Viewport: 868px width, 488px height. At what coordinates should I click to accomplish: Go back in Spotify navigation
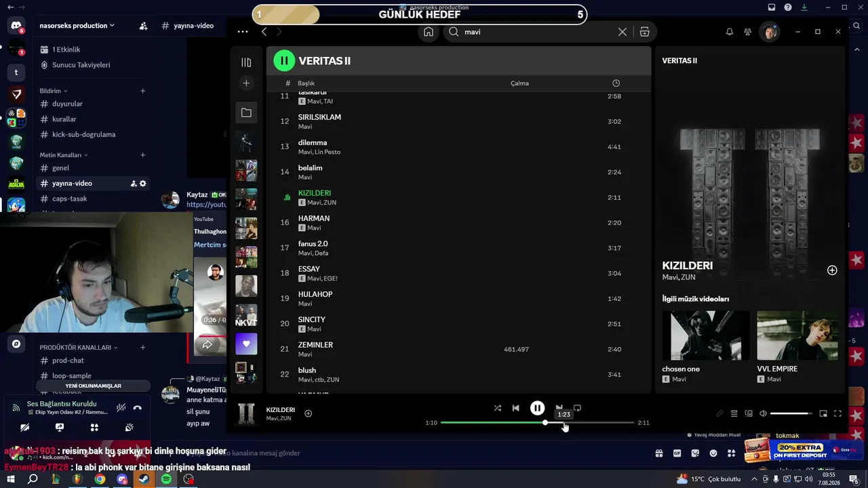264,32
